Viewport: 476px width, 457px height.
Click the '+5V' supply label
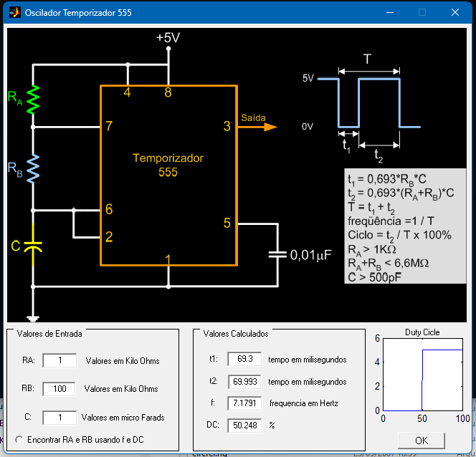(x=168, y=38)
